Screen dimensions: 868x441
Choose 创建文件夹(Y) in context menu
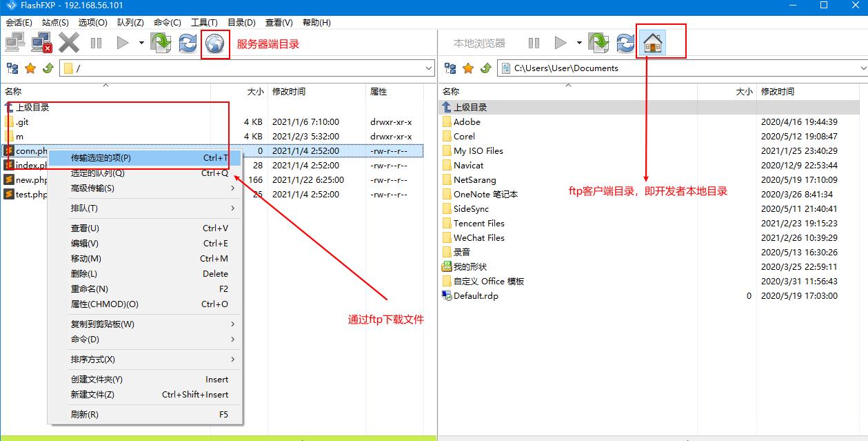pyautogui.click(x=145, y=380)
